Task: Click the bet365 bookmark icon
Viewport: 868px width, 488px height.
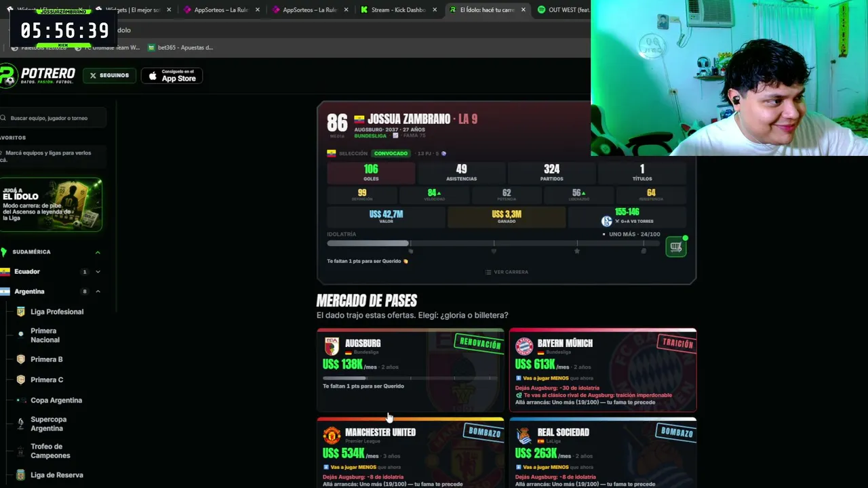Action: [152, 47]
